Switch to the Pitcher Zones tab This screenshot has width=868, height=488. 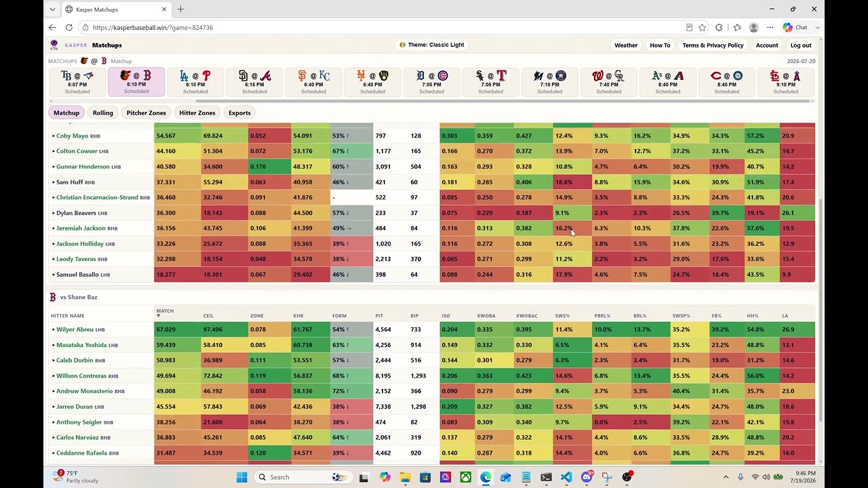pos(146,113)
